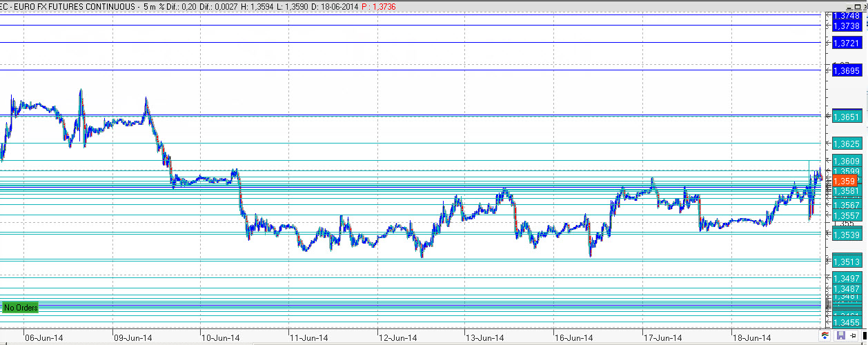Click the 1,3625 teal price label

(847, 144)
